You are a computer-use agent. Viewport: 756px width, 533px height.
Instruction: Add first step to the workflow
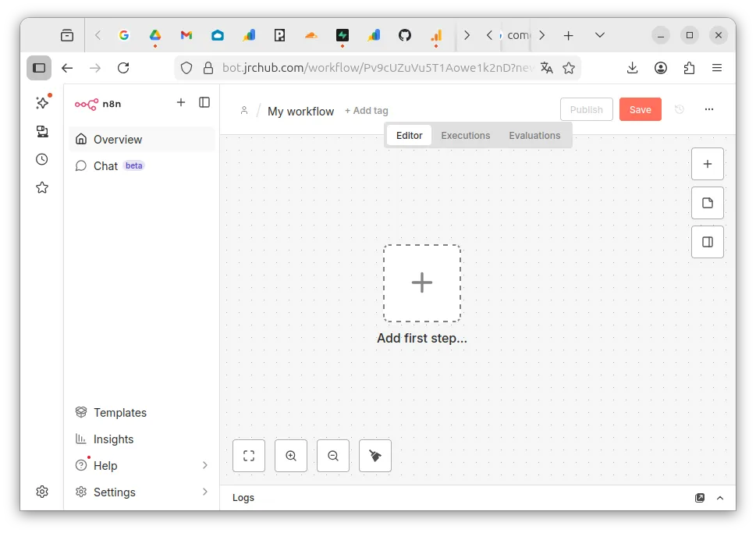[422, 283]
